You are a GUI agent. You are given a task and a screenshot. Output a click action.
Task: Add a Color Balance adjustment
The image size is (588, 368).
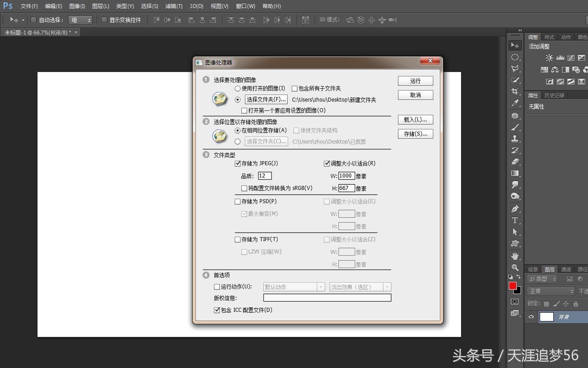[555, 70]
